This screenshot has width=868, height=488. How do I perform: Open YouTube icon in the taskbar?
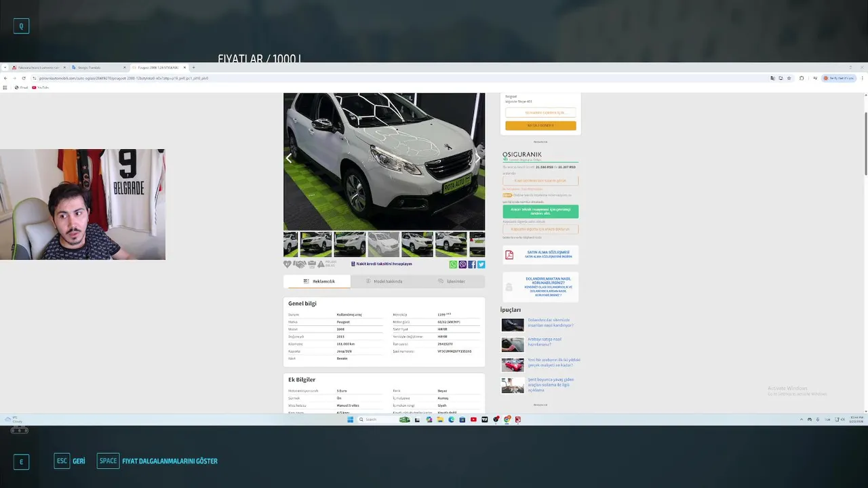[x=473, y=420]
